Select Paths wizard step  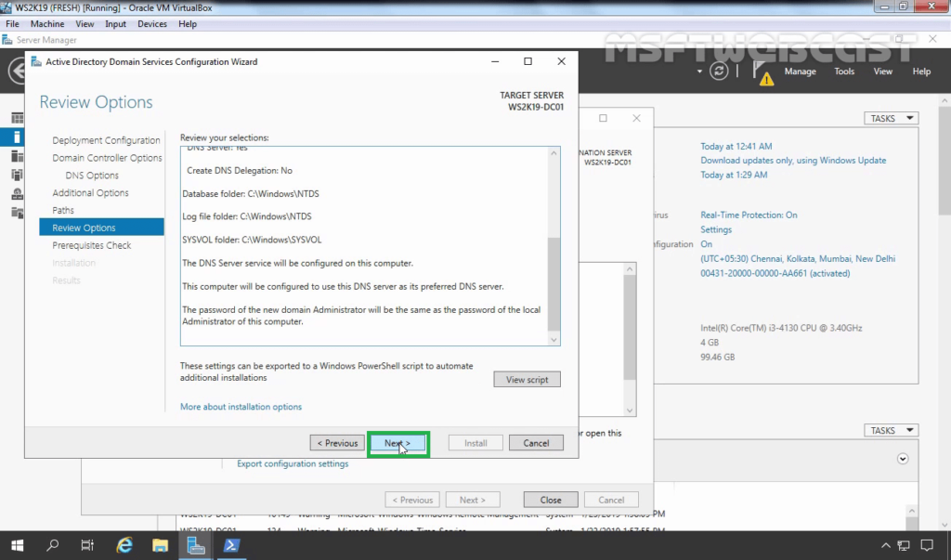[63, 211]
